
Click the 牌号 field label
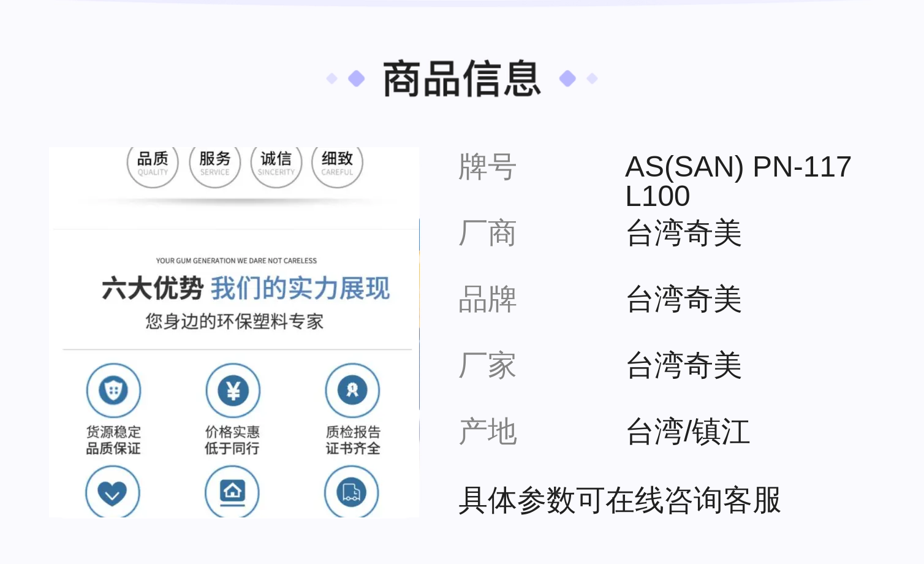click(x=488, y=167)
